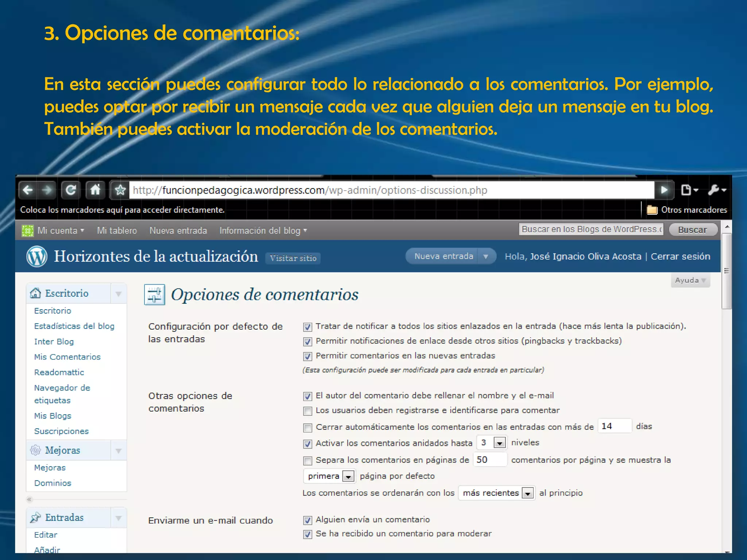Open Editar under Entradas
Viewport: 747px width, 560px height.
coord(46,535)
